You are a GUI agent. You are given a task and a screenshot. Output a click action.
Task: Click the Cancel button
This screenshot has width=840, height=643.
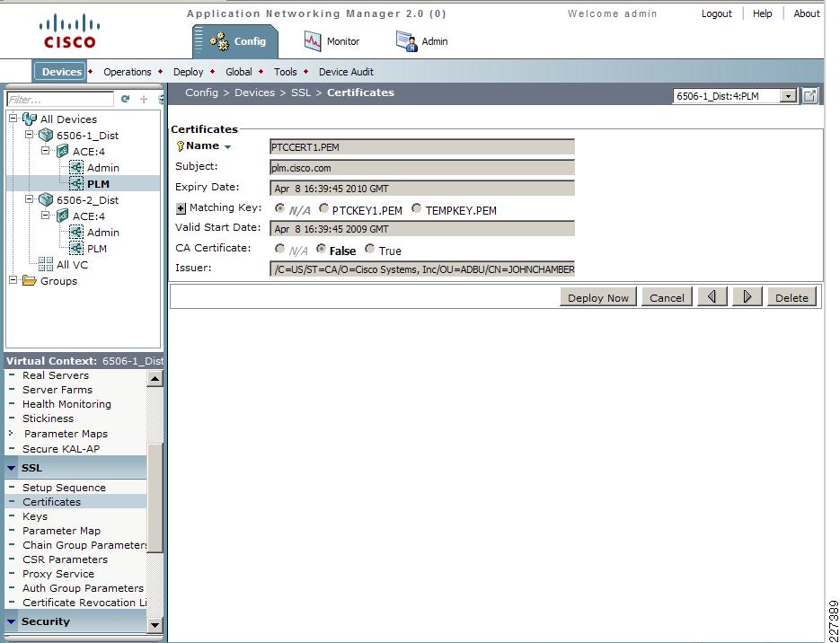667,297
